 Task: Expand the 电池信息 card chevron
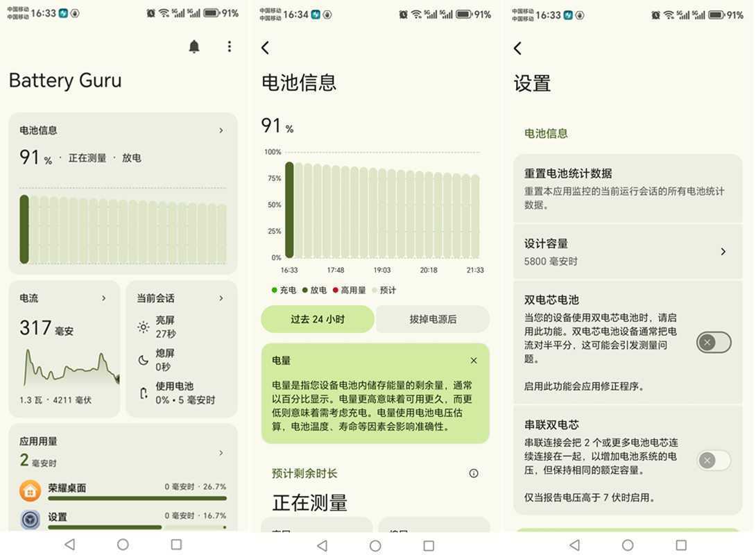(x=221, y=130)
